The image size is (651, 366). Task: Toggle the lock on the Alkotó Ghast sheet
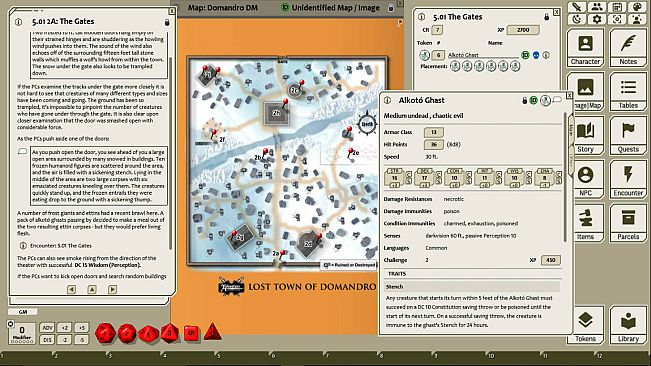point(524,100)
